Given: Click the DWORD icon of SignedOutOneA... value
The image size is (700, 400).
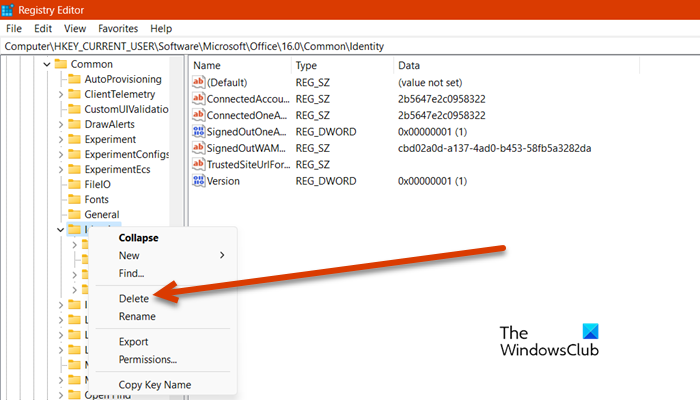Looking at the screenshot, I should tap(198, 132).
